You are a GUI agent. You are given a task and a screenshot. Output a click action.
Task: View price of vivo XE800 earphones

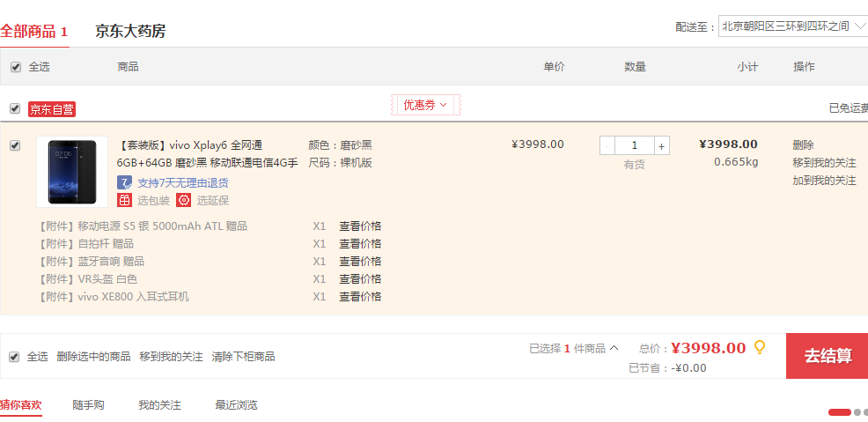[360, 297]
